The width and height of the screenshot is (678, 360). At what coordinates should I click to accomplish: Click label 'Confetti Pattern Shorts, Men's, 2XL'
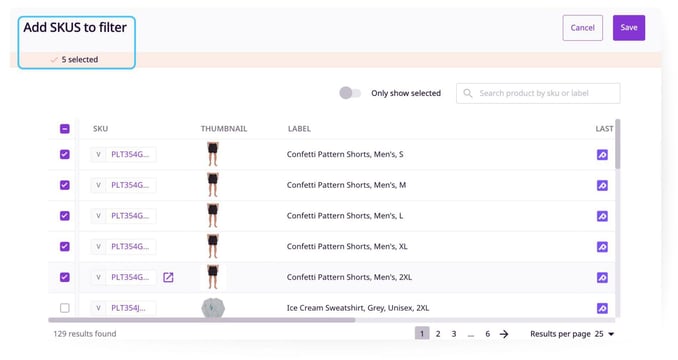tap(349, 277)
